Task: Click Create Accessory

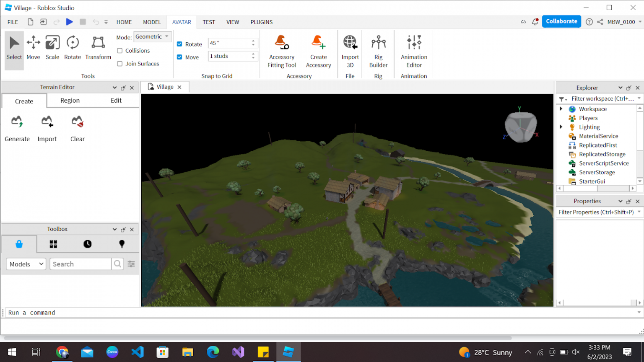Action: coord(319,50)
